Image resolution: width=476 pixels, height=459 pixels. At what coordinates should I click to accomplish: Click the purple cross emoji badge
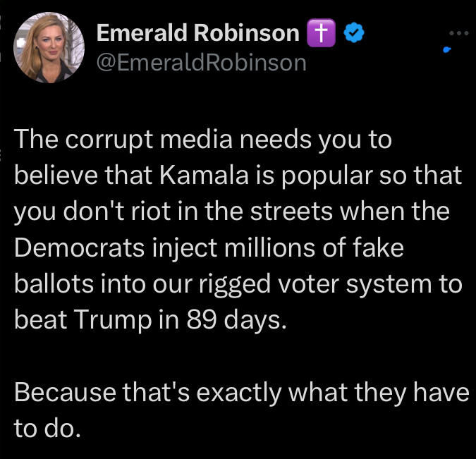click(x=322, y=32)
